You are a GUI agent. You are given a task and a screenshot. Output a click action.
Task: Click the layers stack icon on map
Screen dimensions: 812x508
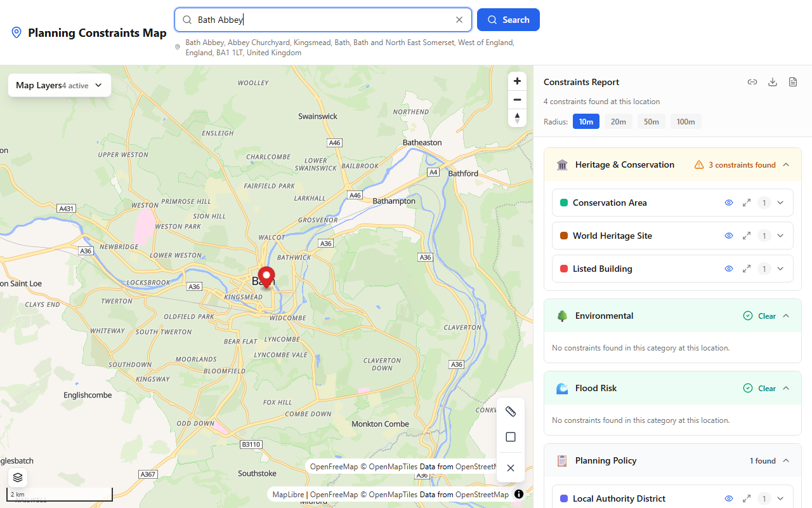point(18,478)
